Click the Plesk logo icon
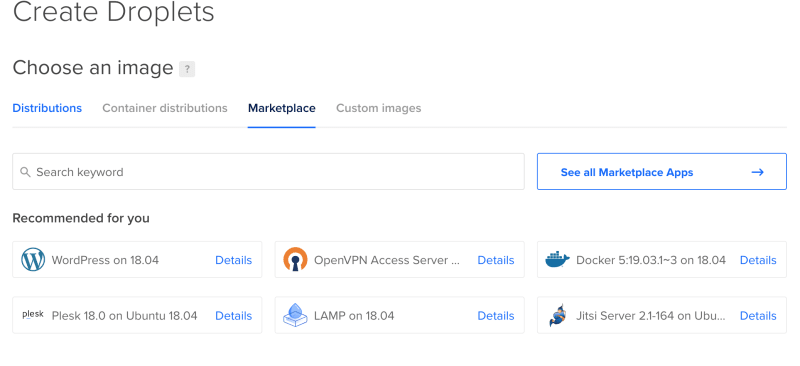The width and height of the screenshot is (800, 366). tap(33, 314)
